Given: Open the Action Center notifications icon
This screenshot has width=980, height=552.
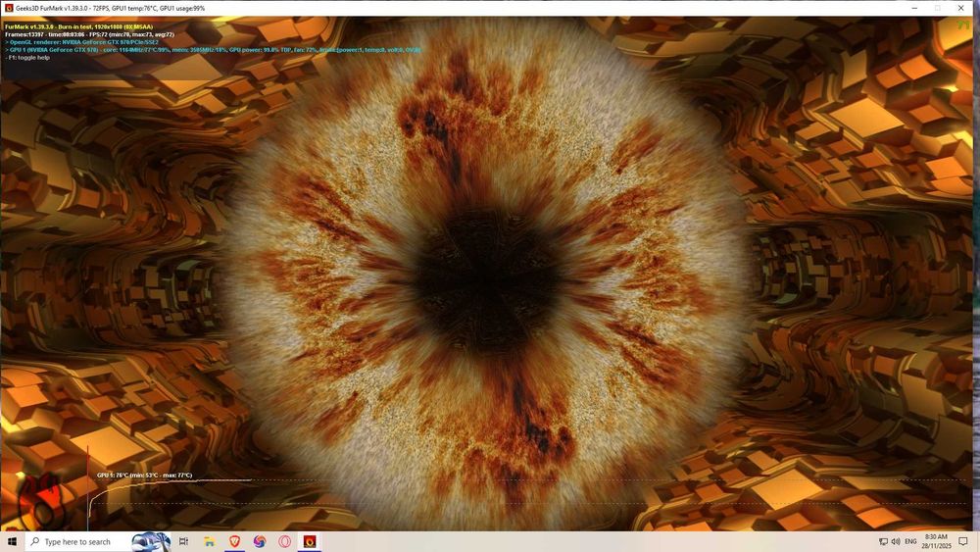Looking at the screenshot, I should coord(963,541).
